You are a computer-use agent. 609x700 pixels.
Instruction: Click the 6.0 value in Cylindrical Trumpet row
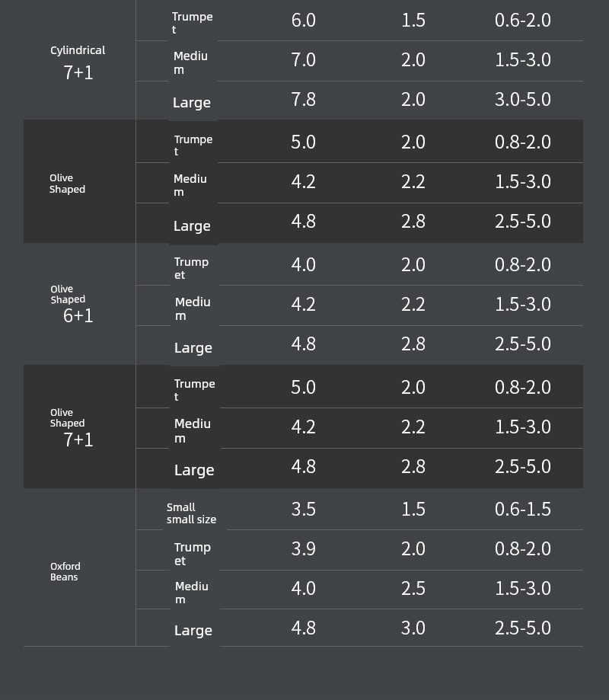(304, 20)
